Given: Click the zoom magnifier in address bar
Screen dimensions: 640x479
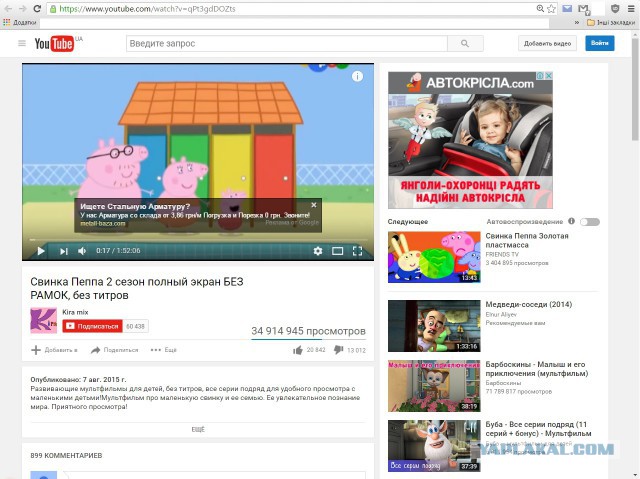Looking at the screenshot, I should coord(540,9).
